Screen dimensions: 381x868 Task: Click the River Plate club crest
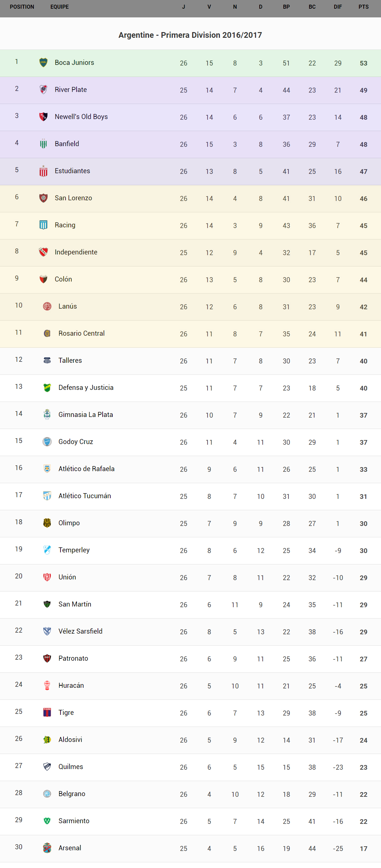click(x=43, y=90)
